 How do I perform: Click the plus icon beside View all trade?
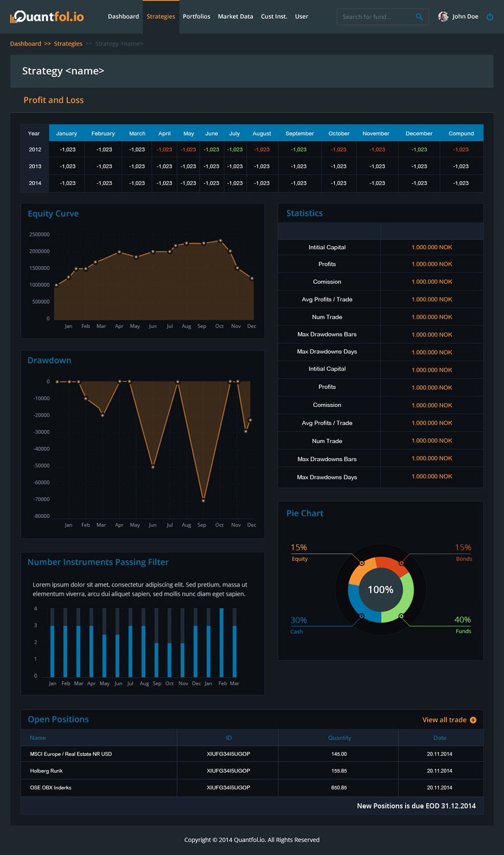tap(473, 720)
